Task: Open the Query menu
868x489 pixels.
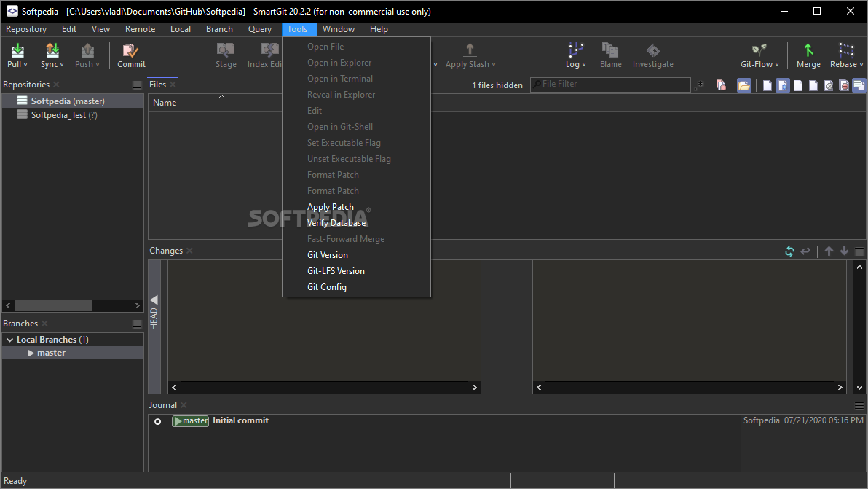Action: 260,29
